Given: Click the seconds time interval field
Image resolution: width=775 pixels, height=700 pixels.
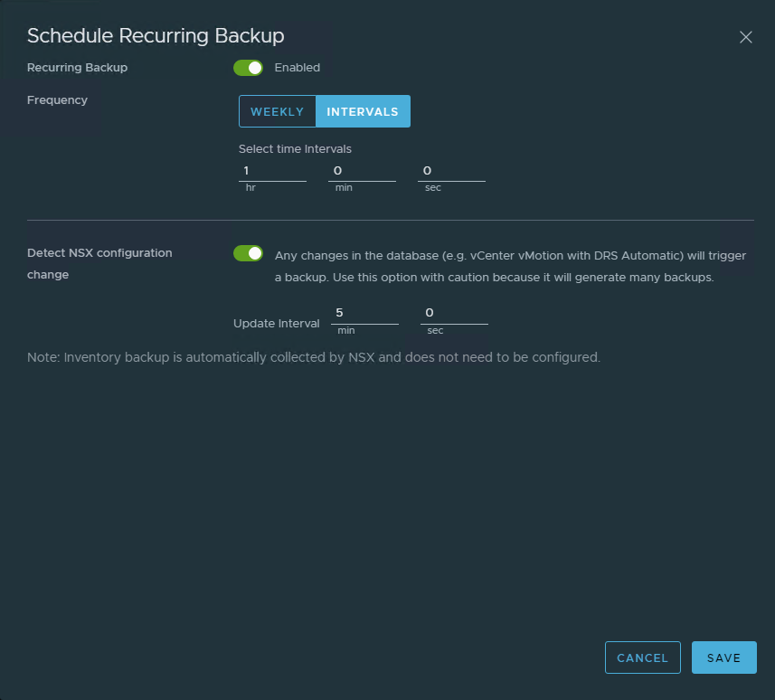Looking at the screenshot, I should 451,171.
